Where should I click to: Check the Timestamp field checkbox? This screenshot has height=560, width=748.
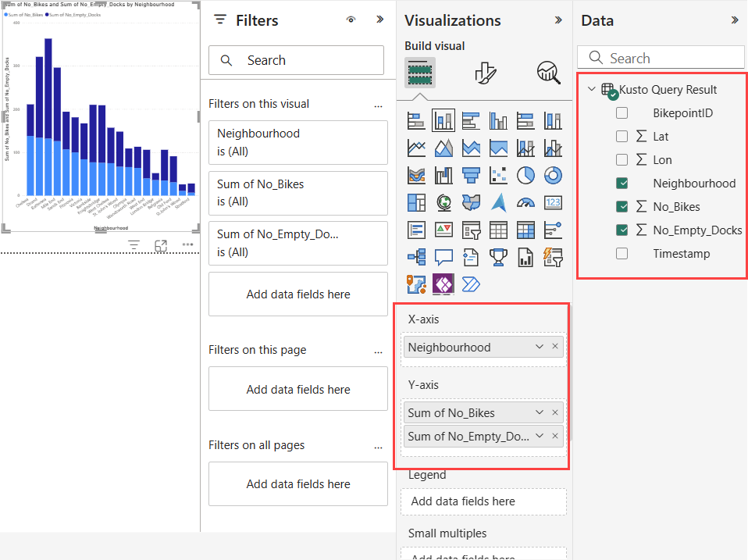pos(622,253)
